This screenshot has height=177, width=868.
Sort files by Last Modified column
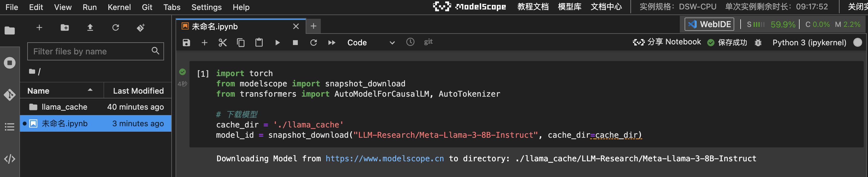tap(138, 91)
